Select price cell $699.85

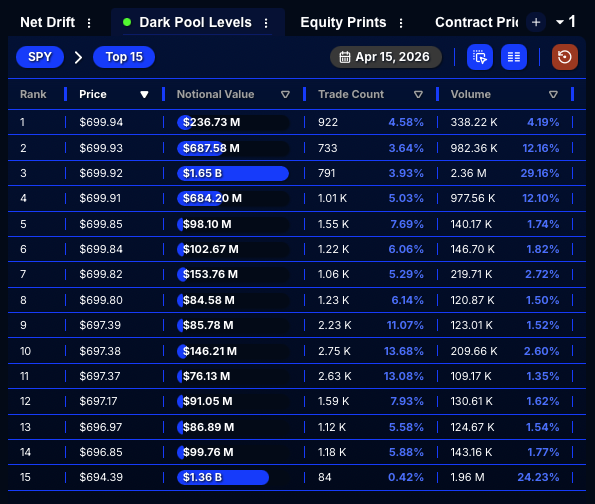point(101,224)
